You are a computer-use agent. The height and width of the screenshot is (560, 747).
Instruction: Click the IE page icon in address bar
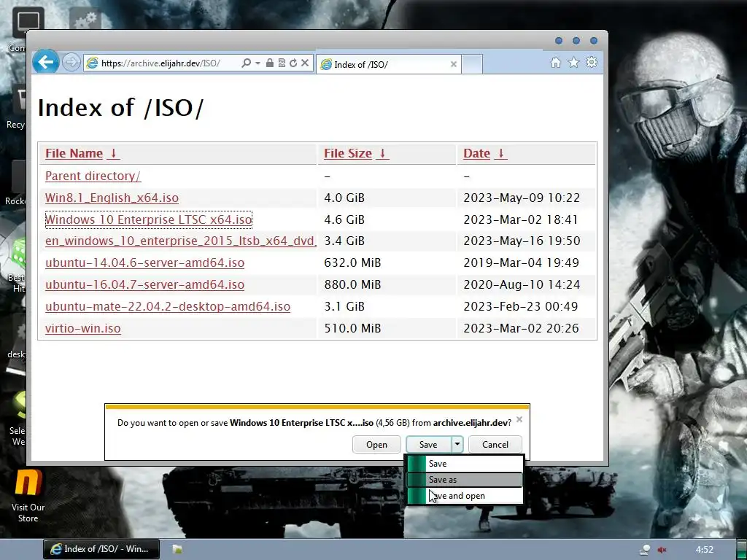pyautogui.click(x=92, y=63)
